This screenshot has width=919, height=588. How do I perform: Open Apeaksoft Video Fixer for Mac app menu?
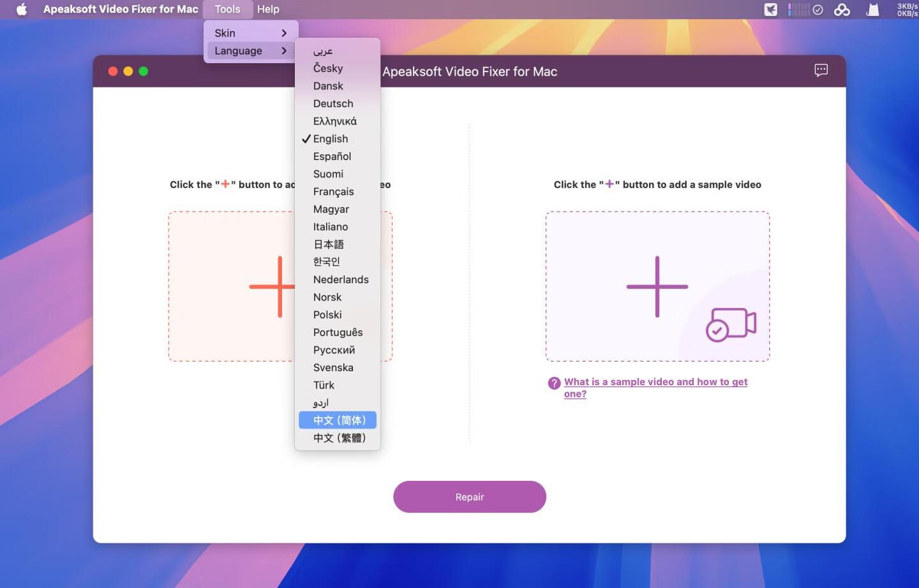(x=121, y=9)
